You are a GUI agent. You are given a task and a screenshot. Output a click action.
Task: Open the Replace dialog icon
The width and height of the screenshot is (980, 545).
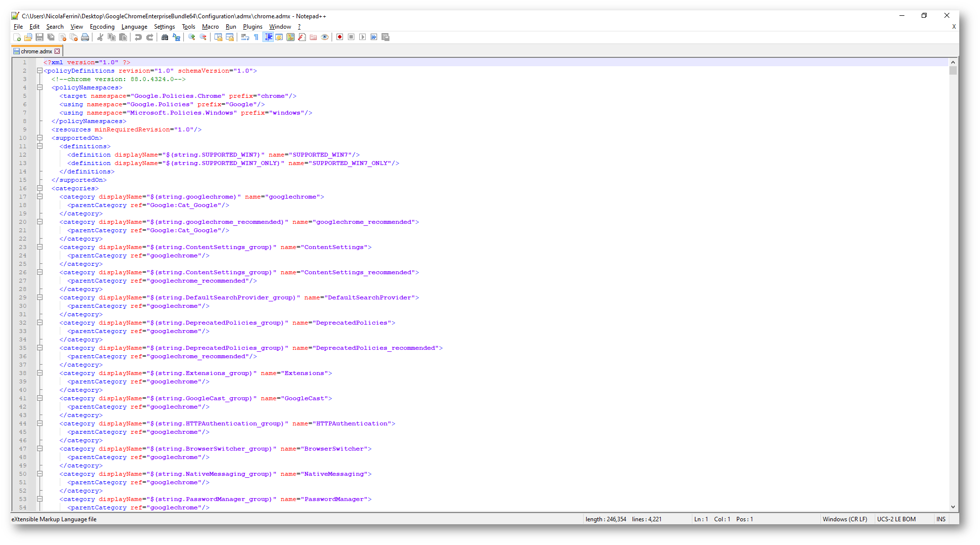pos(176,37)
